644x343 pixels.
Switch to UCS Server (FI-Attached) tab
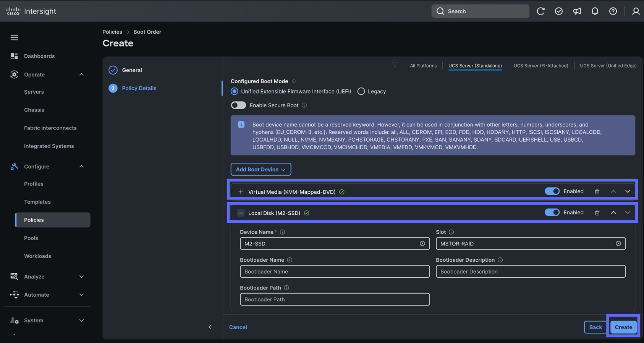pyautogui.click(x=541, y=66)
